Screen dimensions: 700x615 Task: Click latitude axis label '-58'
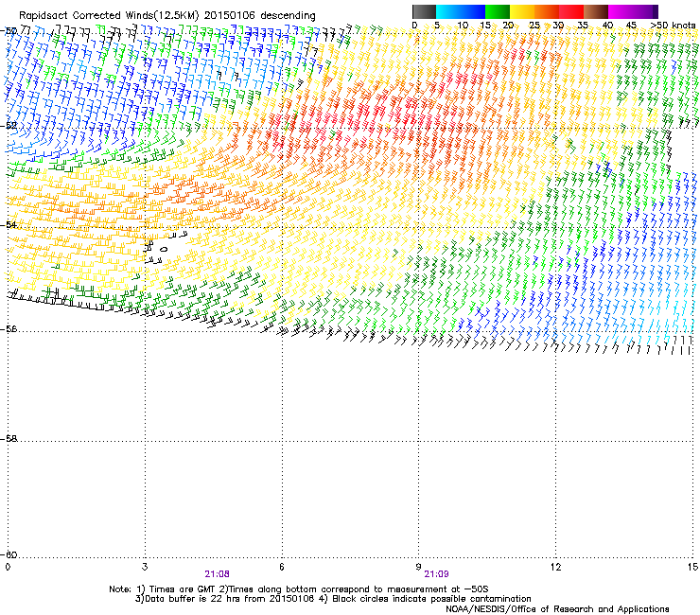click(9, 439)
